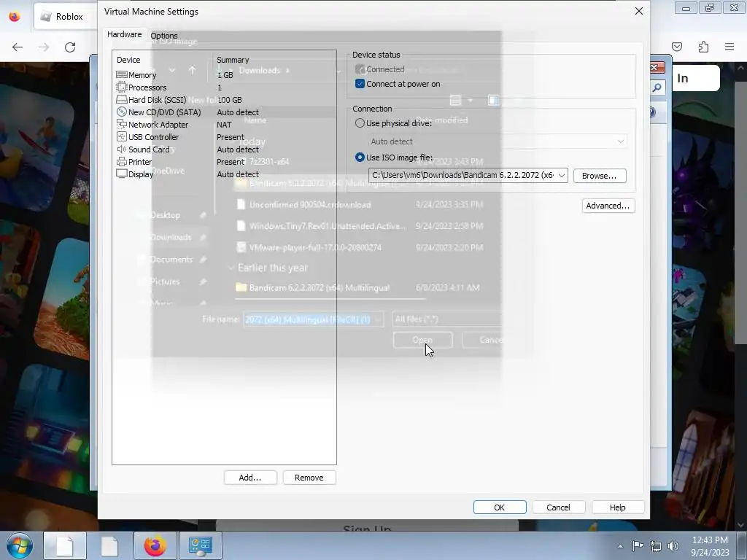Confirm settings with the OK button
The height and width of the screenshot is (560, 747).
pos(499,507)
